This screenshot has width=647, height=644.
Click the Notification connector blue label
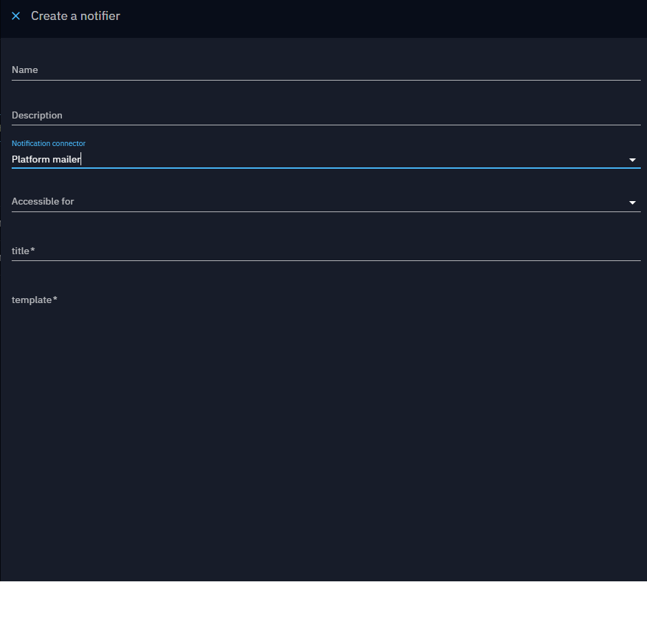[x=48, y=143]
